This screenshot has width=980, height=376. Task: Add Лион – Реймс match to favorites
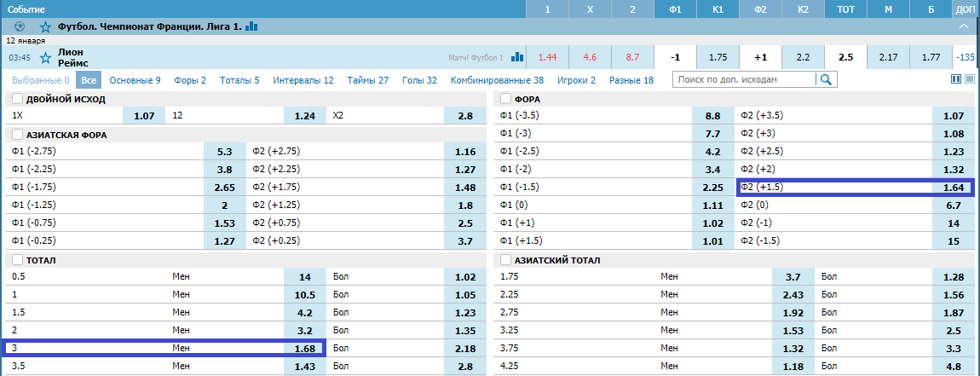tap(45, 58)
